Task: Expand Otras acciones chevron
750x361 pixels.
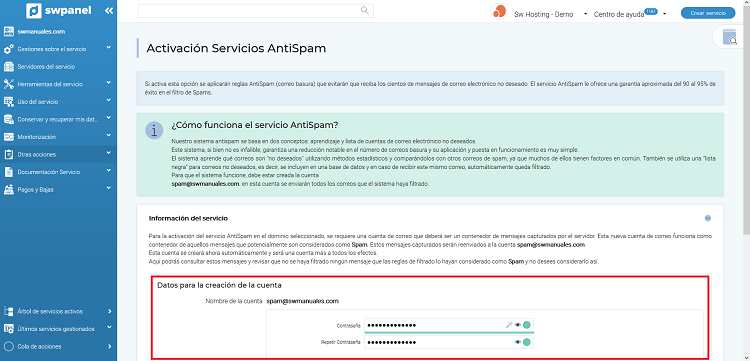Action: (x=109, y=153)
